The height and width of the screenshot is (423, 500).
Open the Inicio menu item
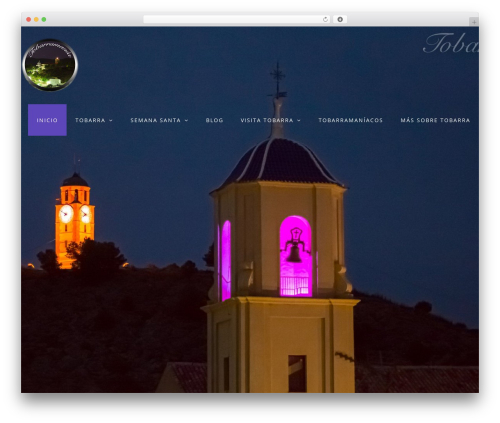pyautogui.click(x=47, y=120)
